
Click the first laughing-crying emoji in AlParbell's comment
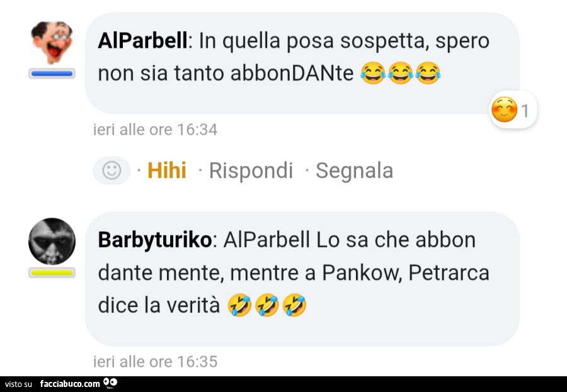[x=373, y=74]
